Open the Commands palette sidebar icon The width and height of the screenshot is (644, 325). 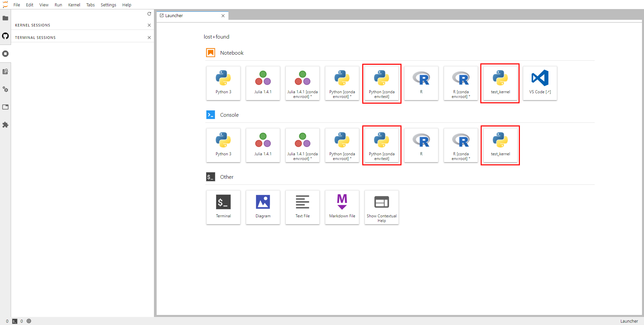click(x=5, y=71)
